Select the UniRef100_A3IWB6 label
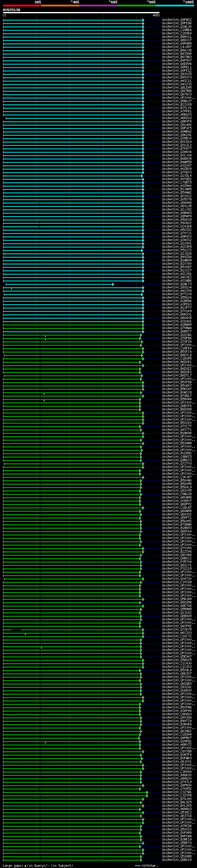 click(177, 281)
